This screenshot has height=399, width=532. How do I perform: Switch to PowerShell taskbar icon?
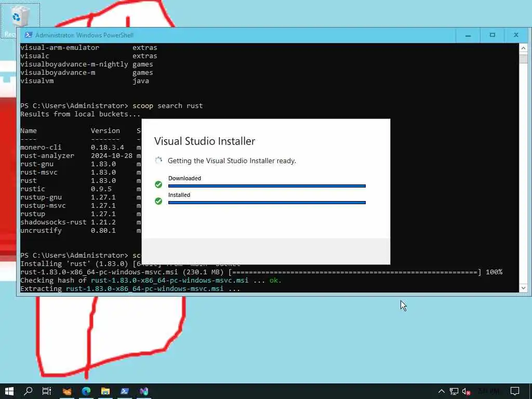coord(125,391)
